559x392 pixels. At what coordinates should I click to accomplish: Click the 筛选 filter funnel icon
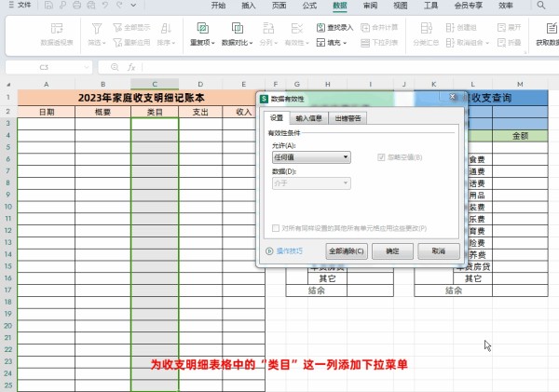97,28
